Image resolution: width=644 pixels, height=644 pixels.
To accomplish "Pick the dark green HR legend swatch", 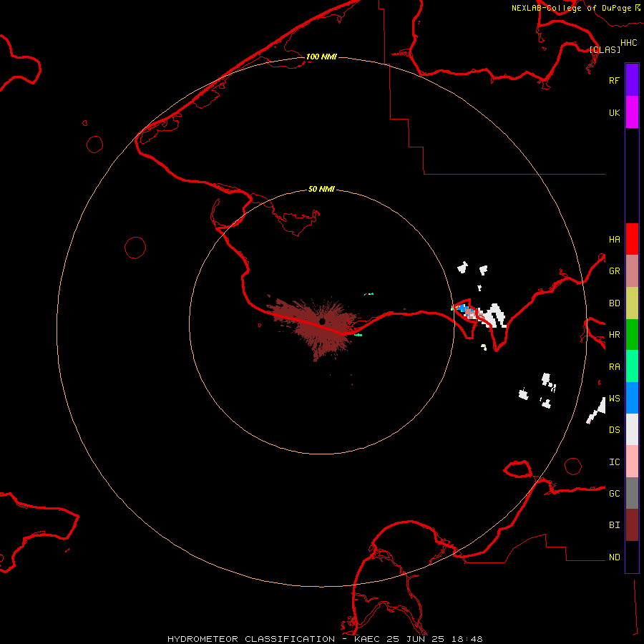I will 632,335.
